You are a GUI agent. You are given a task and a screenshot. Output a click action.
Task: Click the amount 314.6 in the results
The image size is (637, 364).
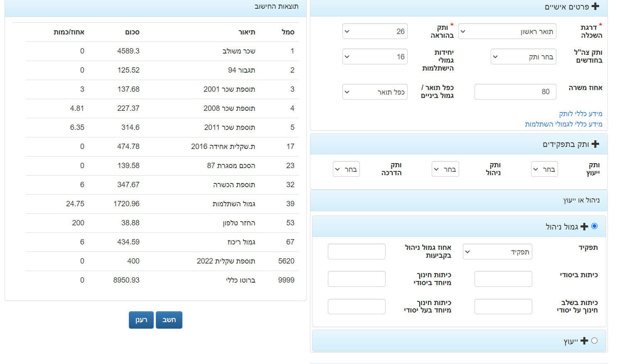pyautogui.click(x=130, y=127)
